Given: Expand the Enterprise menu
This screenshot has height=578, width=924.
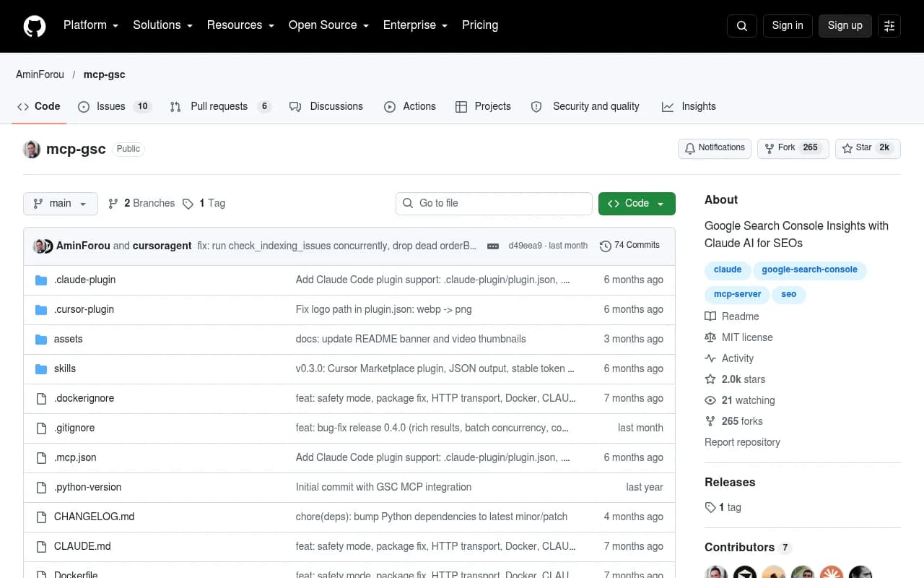Looking at the screenshot, I should (415, 25).
